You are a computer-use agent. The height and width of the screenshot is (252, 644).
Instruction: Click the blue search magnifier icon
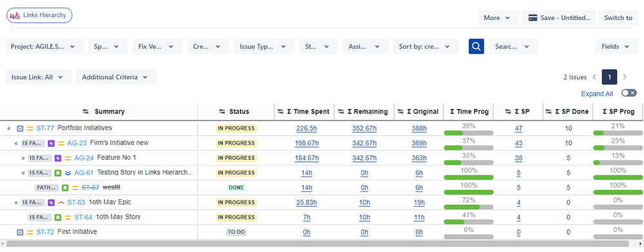476,46
